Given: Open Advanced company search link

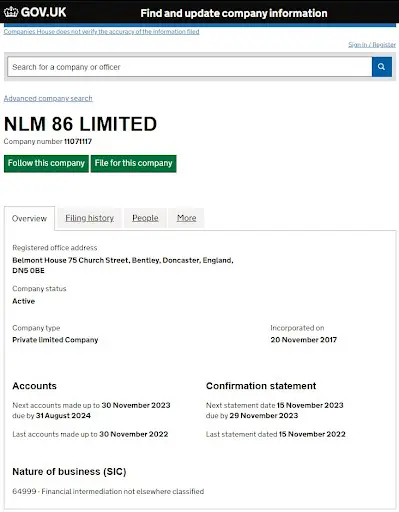Looking at the screenshot, I should point(48,98).
